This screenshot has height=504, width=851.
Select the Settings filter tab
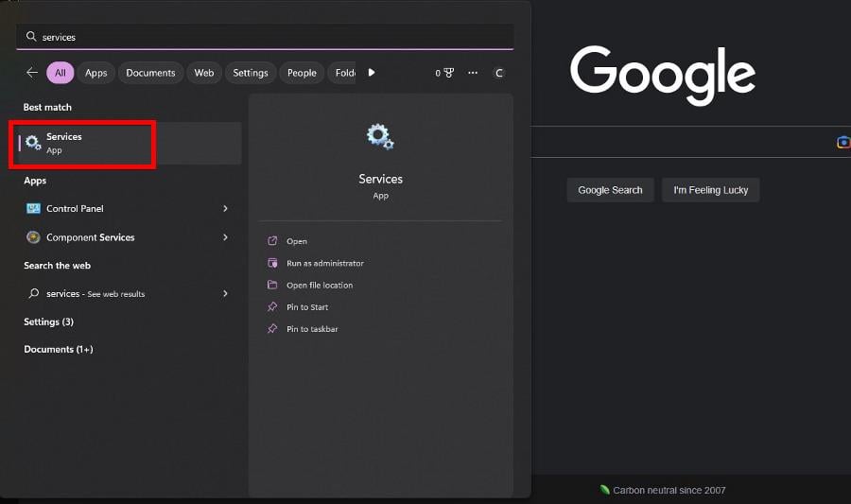point(251,73)
